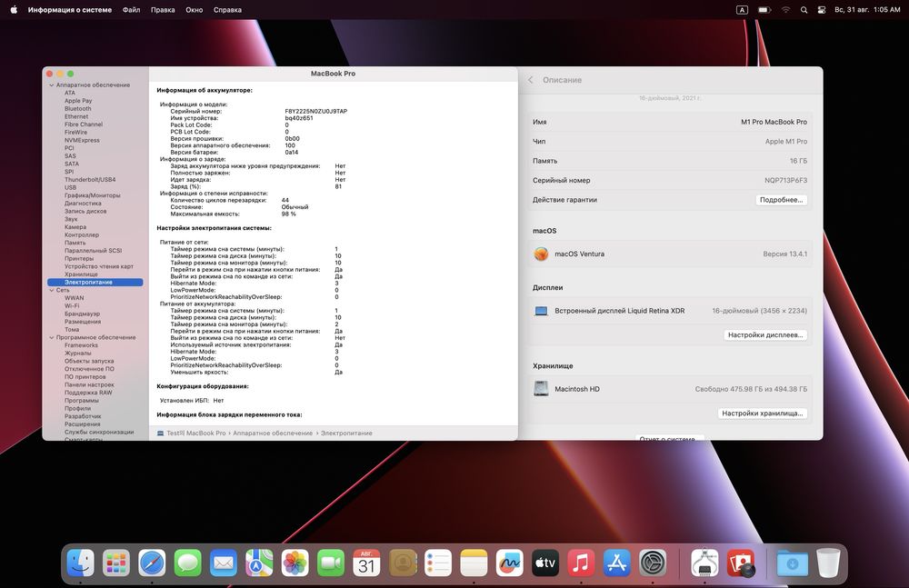The height and width of the screenshot is (588, 909).
Task: Select Frameworks under software section
Action: tap(81, 345)
